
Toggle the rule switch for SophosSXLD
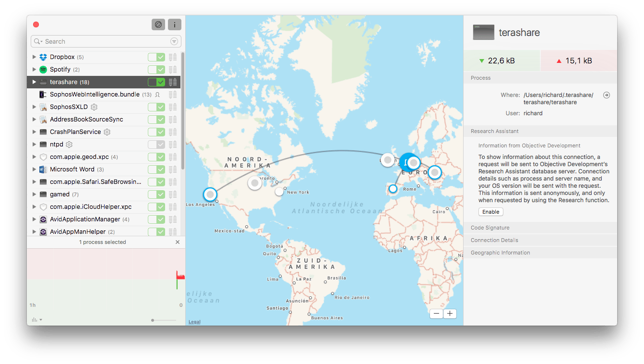(156, 107)
